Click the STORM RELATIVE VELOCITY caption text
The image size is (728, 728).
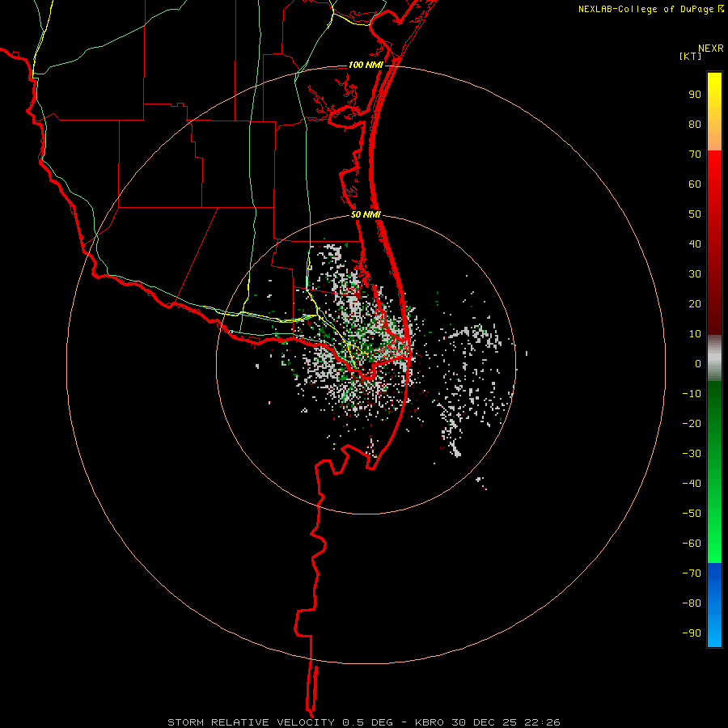click(x=251, y=722)
